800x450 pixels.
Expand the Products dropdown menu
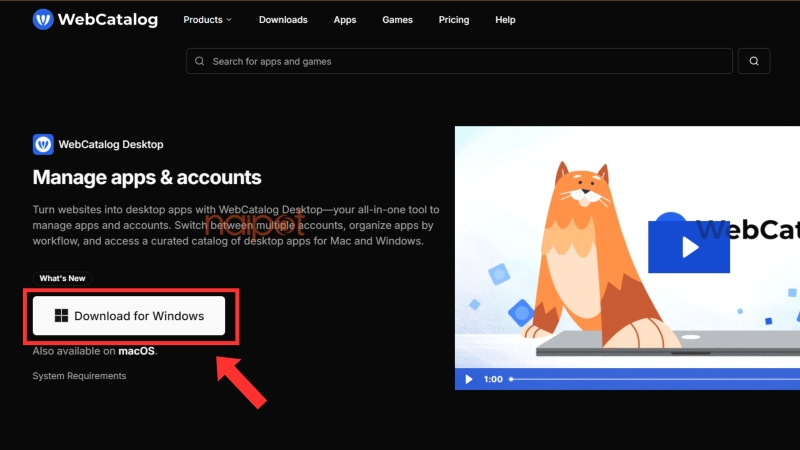207,20
